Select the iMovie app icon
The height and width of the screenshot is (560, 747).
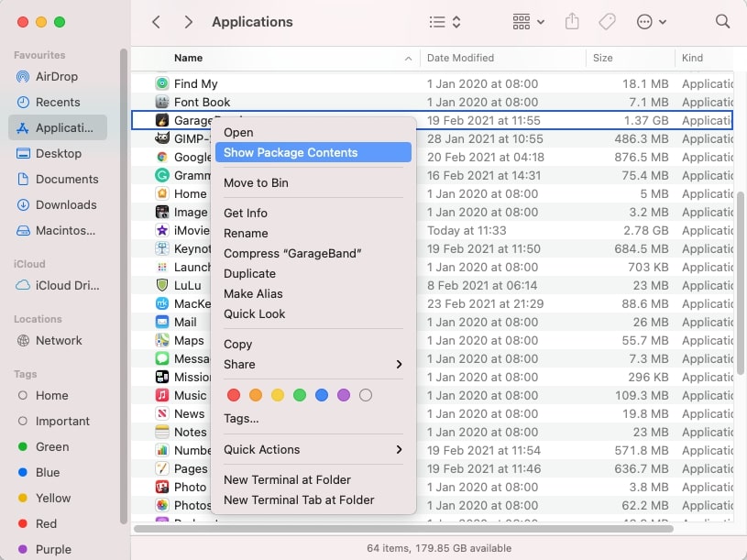(162, 230)
